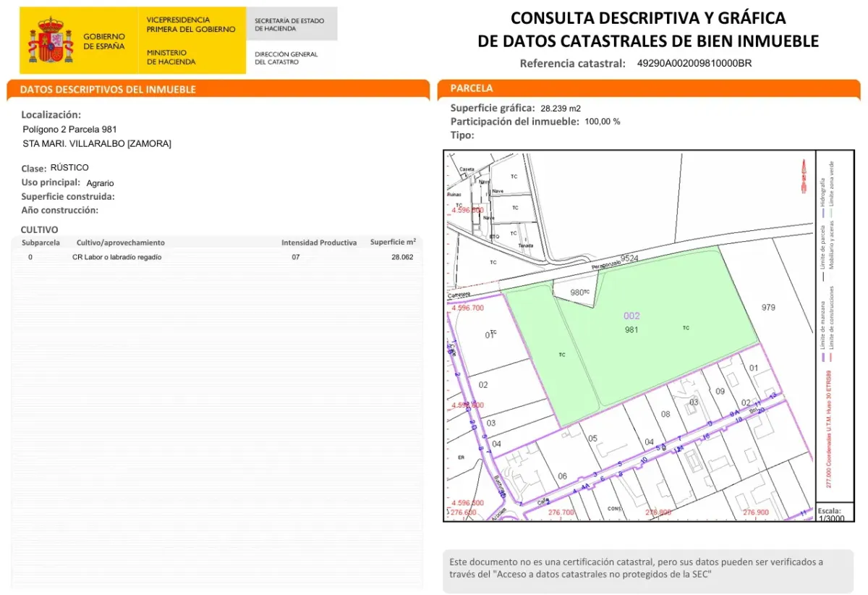Click the red north arrow on map
868x595 pixels.
(x=801, y=176)
